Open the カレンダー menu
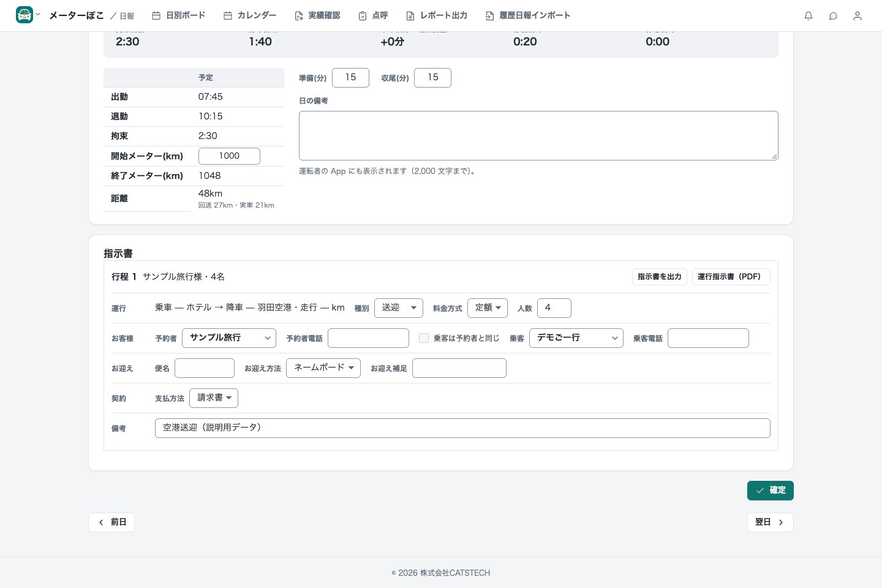Viewport: 882px width, 588px height. pos(249,15)
